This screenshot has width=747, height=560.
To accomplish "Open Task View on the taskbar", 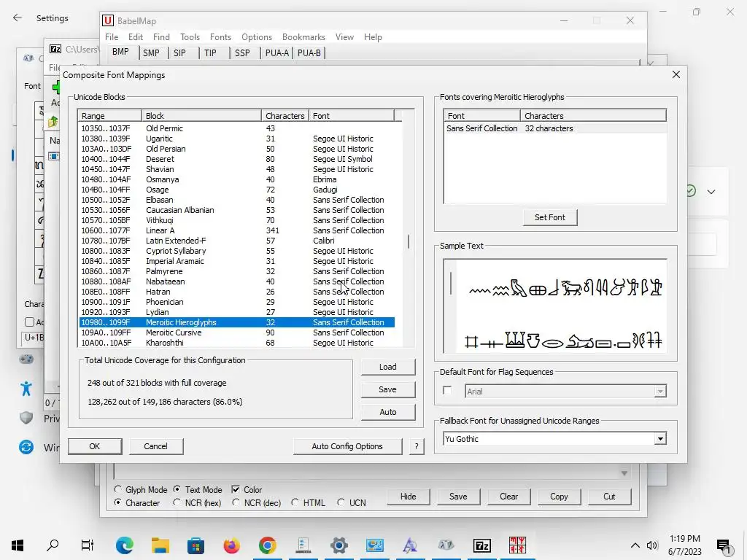I will [x=88, y=545].
